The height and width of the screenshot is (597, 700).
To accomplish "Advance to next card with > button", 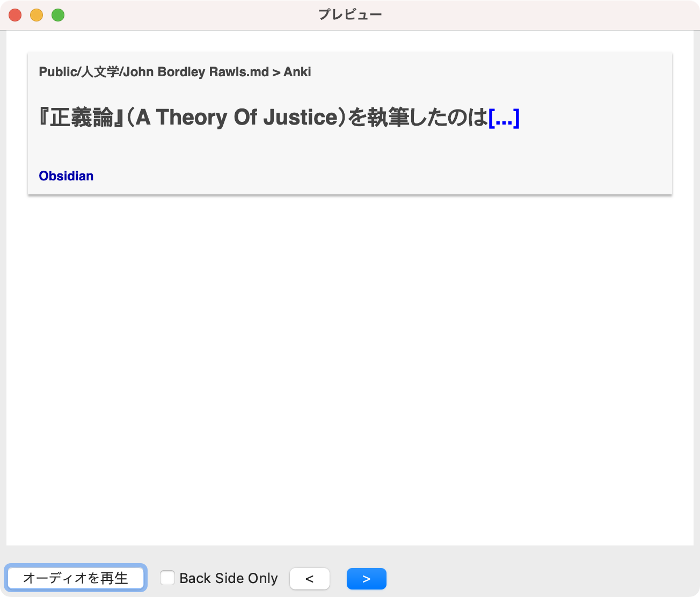I will click(366, 579).
